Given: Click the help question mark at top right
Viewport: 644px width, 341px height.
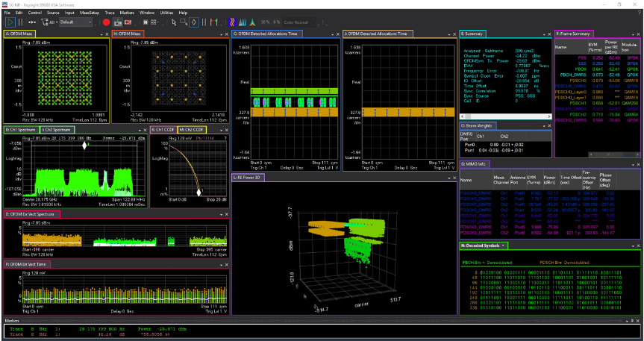Looking at the screenshot, I should coord(640,13).
